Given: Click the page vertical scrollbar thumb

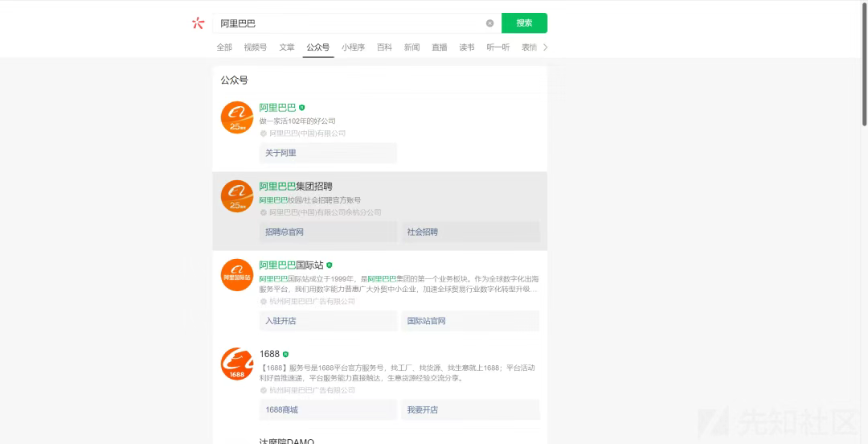Looking at the screenshot, I should (864, 64).
